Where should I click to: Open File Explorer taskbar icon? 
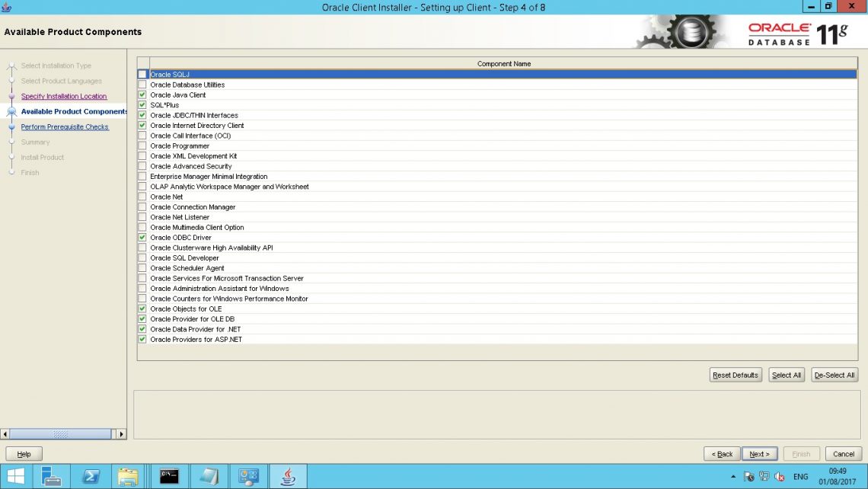[128, 476]
